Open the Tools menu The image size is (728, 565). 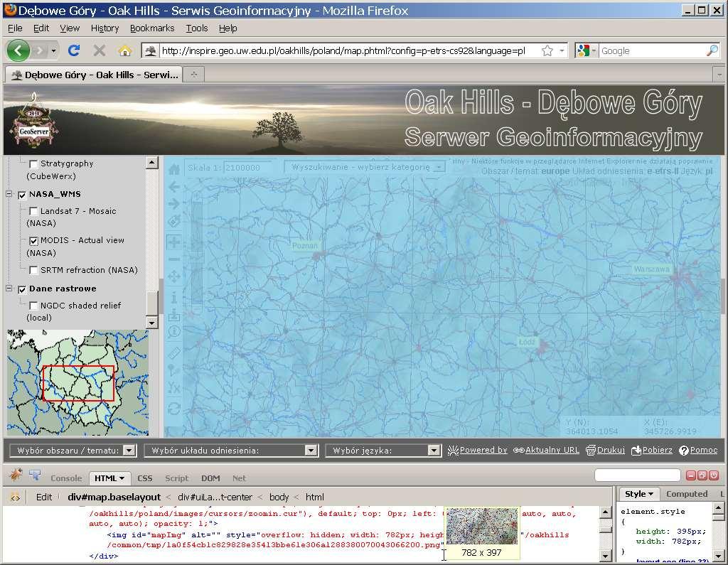click(x=197, y=28)
